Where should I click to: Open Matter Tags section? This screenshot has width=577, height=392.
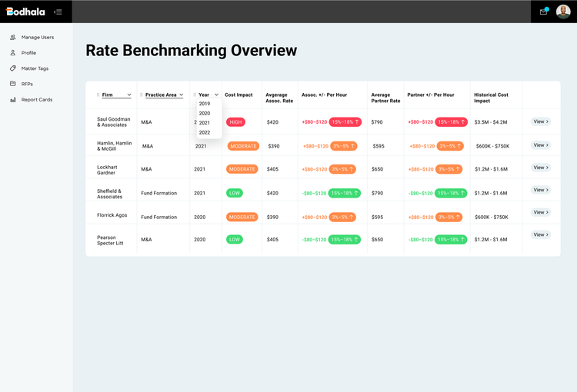35,68
